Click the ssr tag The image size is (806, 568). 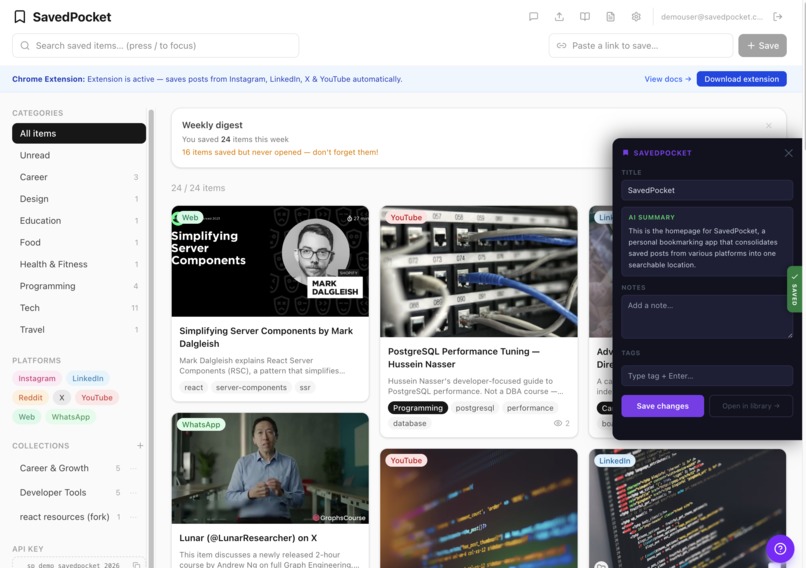point(305,388)
